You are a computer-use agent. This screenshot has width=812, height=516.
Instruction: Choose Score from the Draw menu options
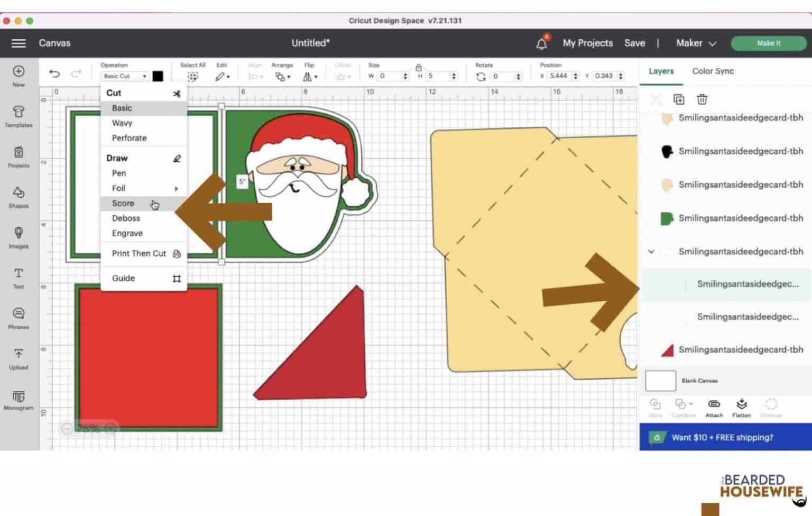[x=123, y=203]
